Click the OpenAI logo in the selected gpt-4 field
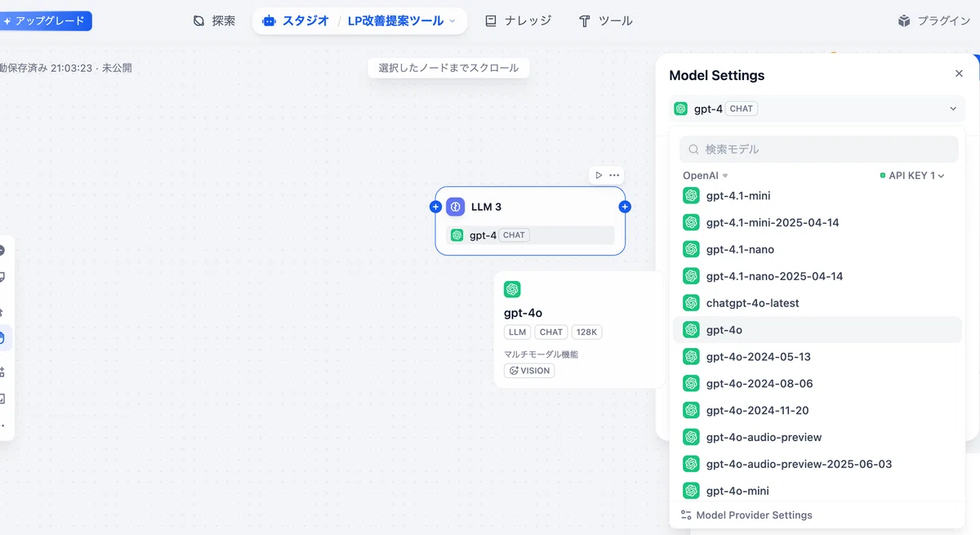This screenshot has height=535, width=980. 681,109
